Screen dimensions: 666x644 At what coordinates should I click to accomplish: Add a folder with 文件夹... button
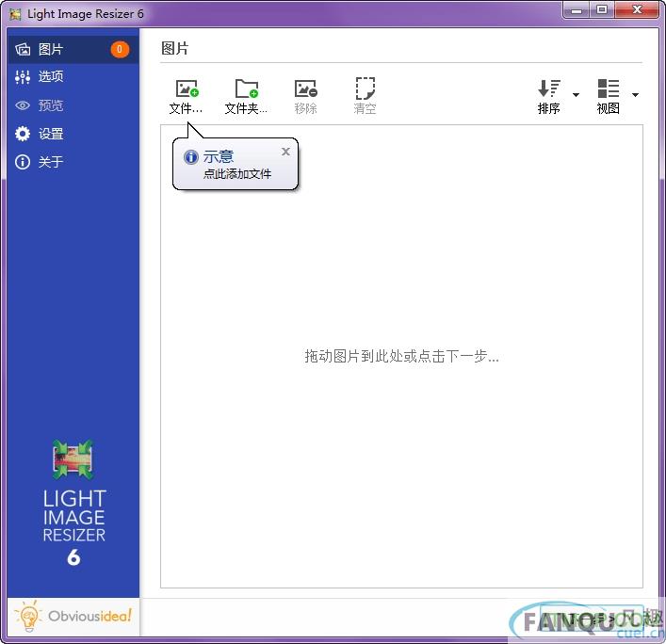pos(246,96)
